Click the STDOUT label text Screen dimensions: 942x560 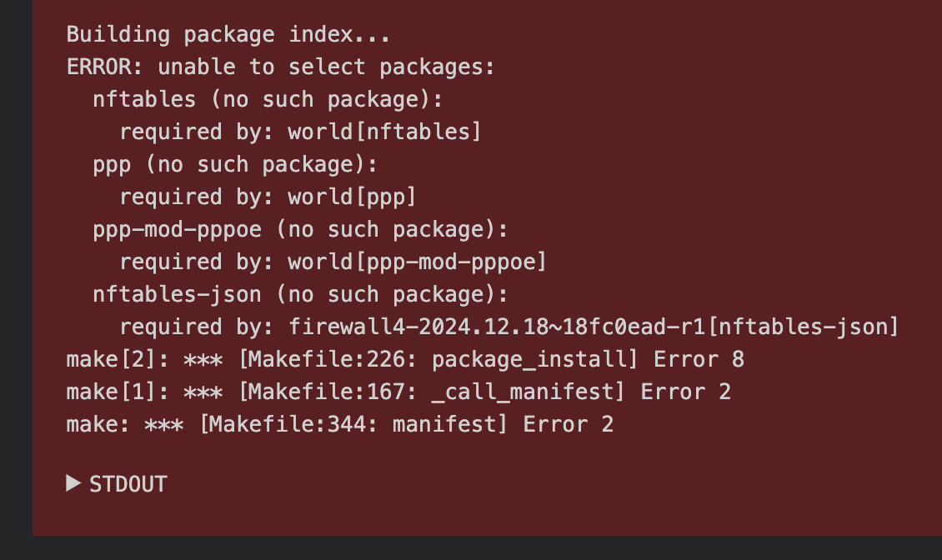[x=128, y=484]
